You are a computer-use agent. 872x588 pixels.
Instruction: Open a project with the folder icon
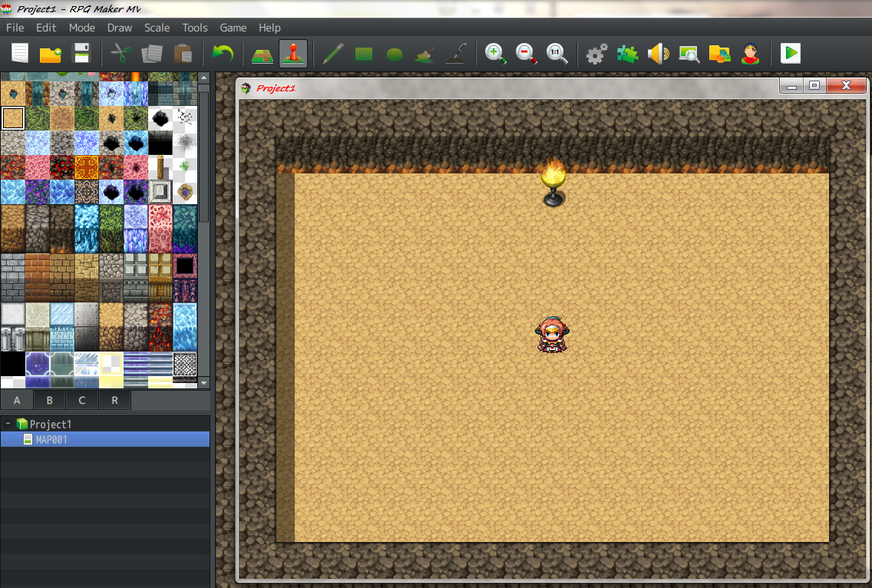[x=51, y=54]
